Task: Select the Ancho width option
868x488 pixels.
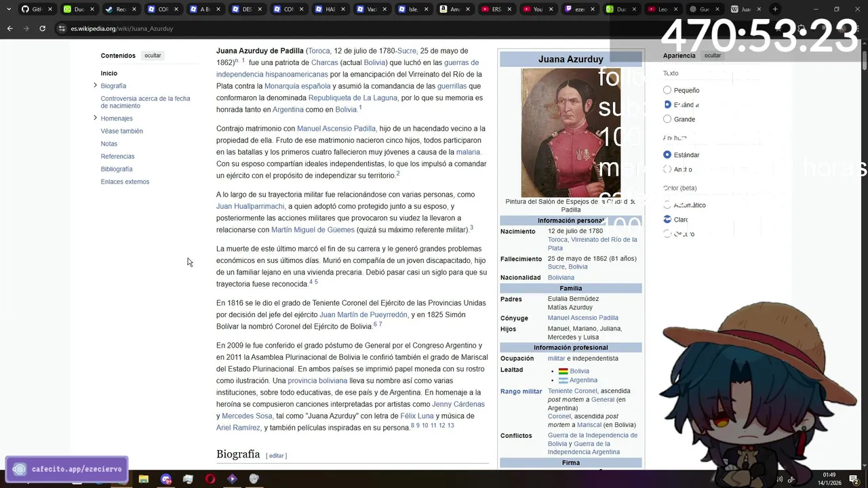Action: pos(667,169)
